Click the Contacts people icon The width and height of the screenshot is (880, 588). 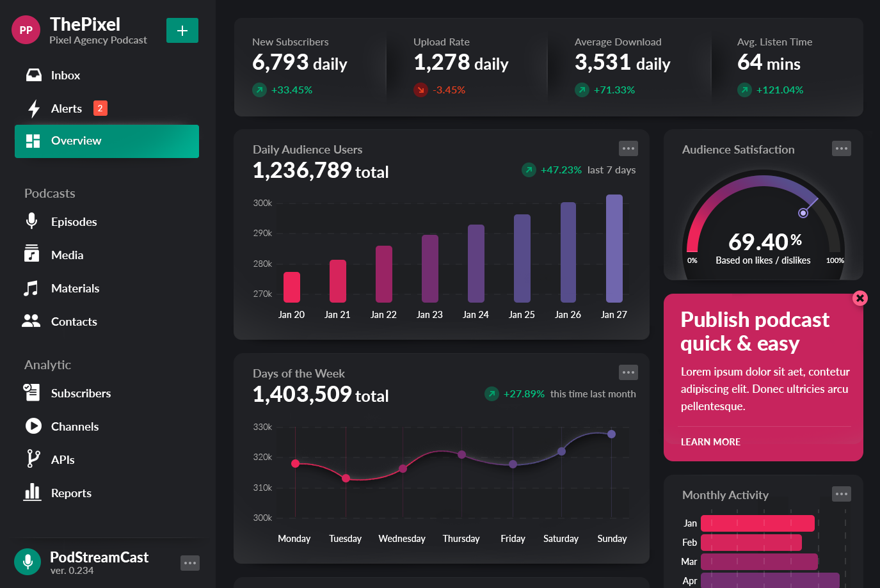[31, 321]
